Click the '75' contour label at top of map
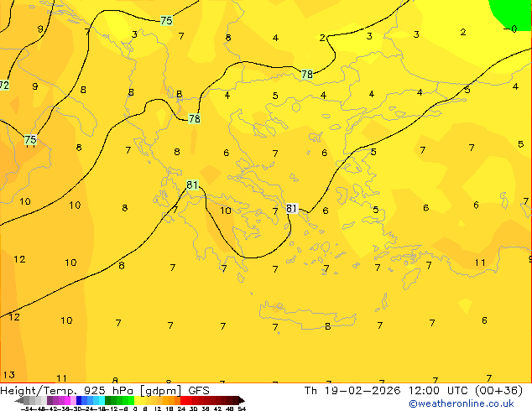 pos(166,21)
